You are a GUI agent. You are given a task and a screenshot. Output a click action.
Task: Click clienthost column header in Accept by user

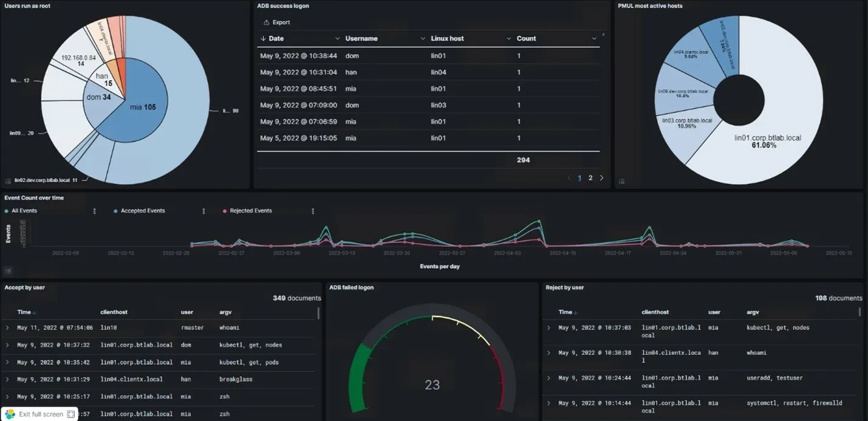[x=114, y=312]
